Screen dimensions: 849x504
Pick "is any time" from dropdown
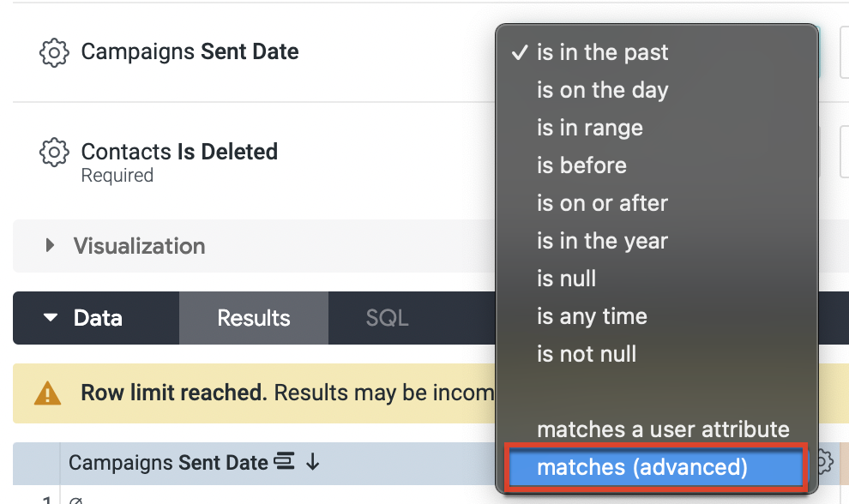[592, 316]
